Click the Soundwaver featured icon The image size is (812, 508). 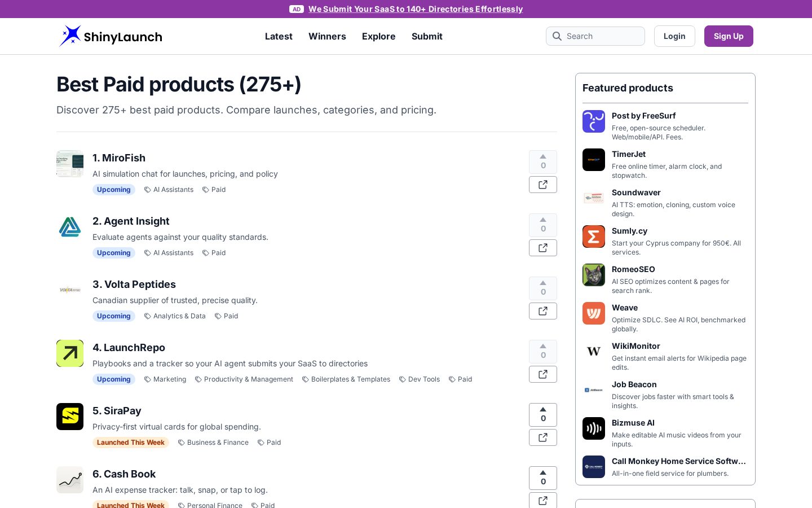[594, 198]
